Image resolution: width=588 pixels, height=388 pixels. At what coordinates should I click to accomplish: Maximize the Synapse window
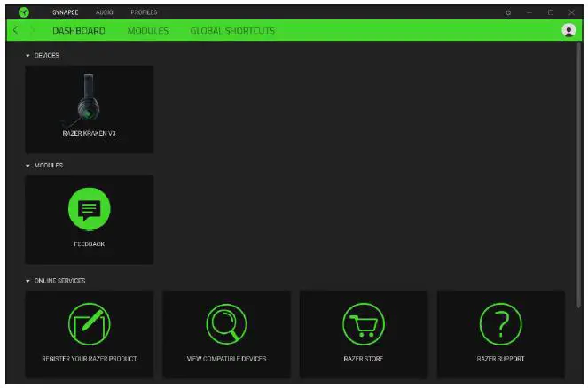(551, 12)
